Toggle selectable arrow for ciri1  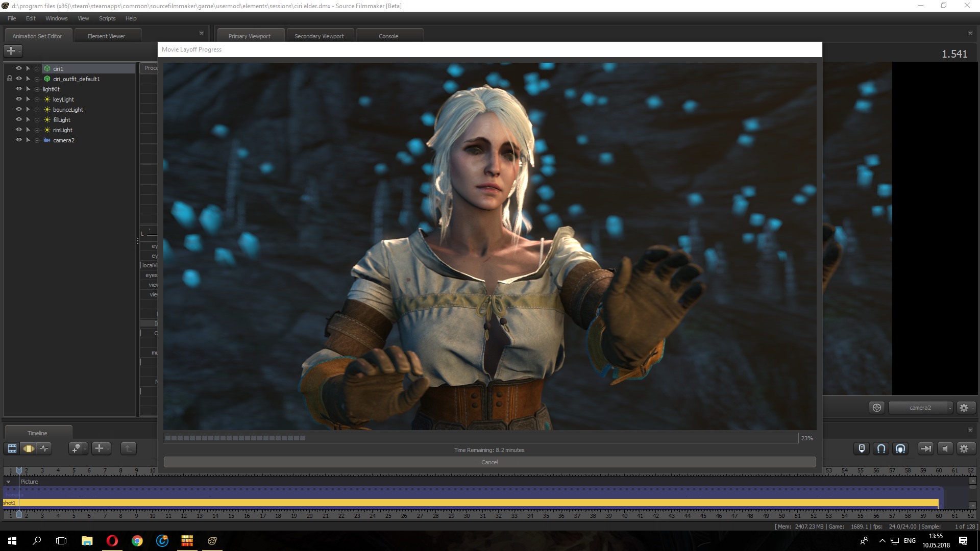(x=28, y=68)
